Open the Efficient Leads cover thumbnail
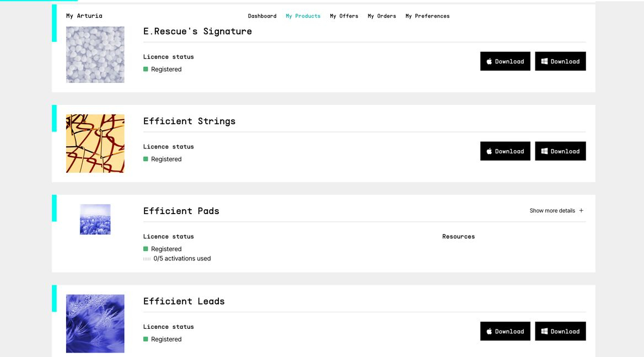Viewport: 644px width, 357px height. tap(95, 323)
